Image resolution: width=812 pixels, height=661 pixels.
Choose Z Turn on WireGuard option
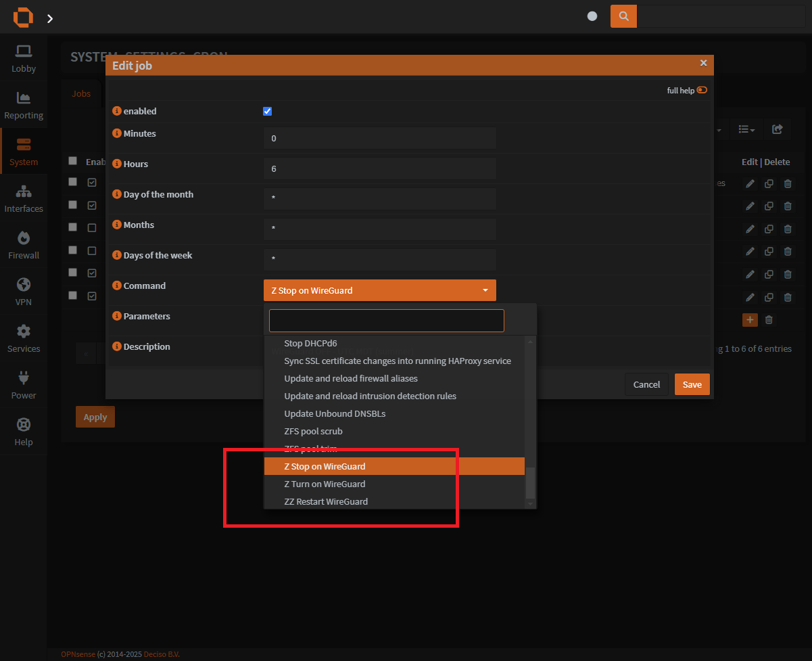394,484
